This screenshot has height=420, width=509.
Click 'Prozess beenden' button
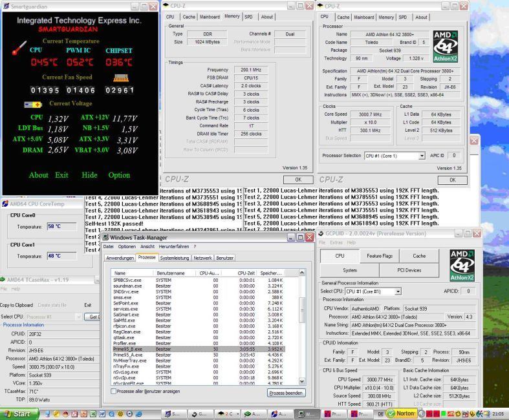coord(286,393)
